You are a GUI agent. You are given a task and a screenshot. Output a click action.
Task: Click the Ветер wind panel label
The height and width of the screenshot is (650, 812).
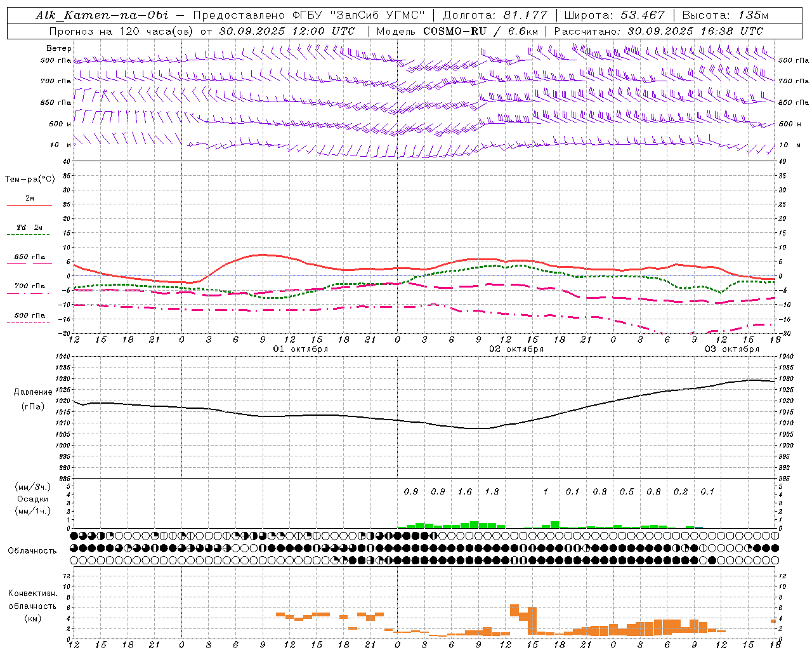[x=59, y=48]
